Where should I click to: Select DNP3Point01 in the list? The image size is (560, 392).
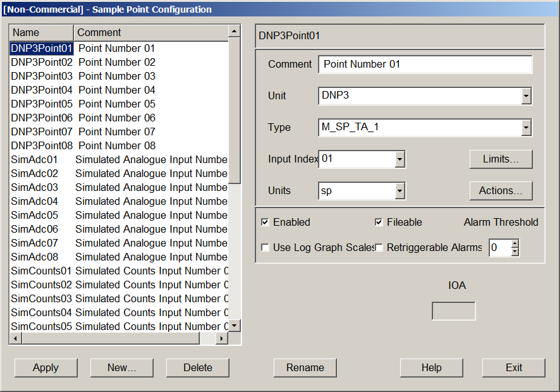[x=42, y=48]
